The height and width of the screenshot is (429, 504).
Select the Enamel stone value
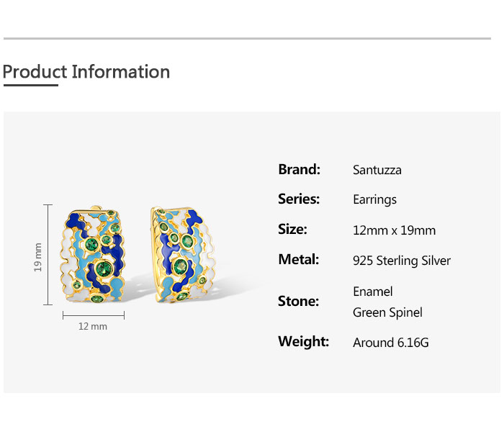pos(373,292)
